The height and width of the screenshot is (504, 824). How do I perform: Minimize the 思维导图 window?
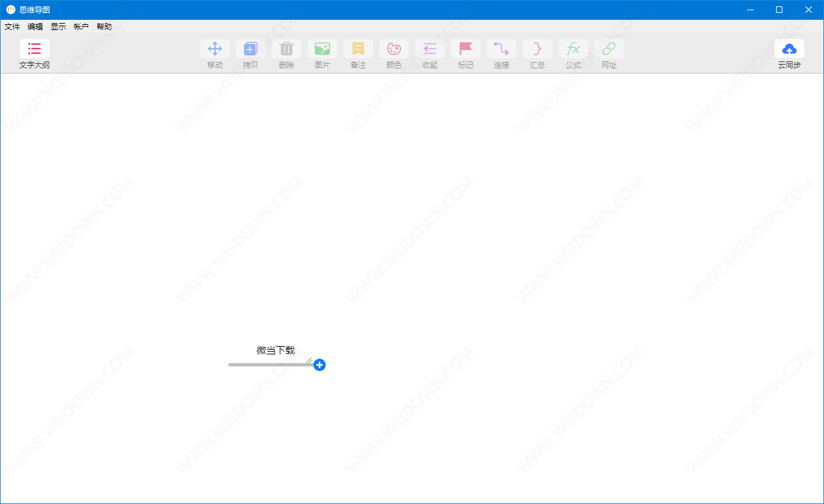[x=750, y=10]
